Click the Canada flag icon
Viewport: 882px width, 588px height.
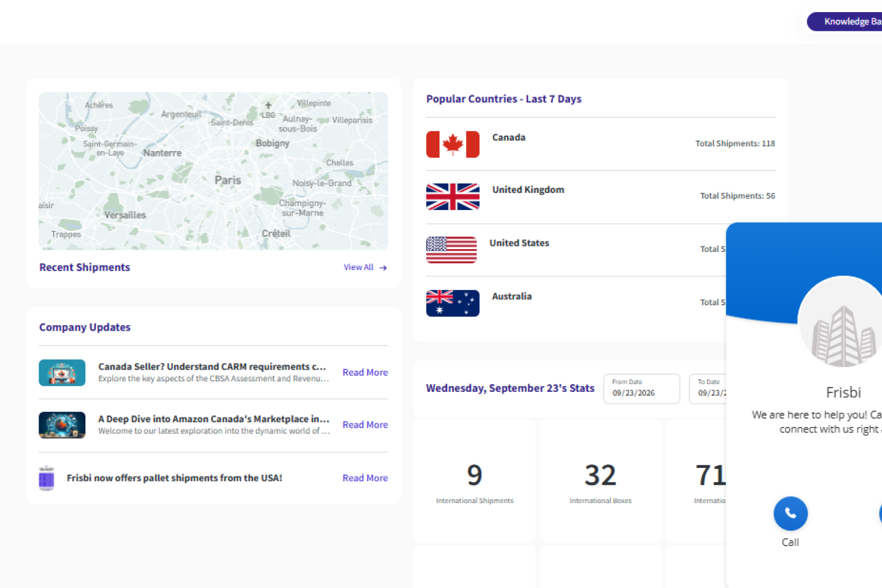click(x=453, y=144)
